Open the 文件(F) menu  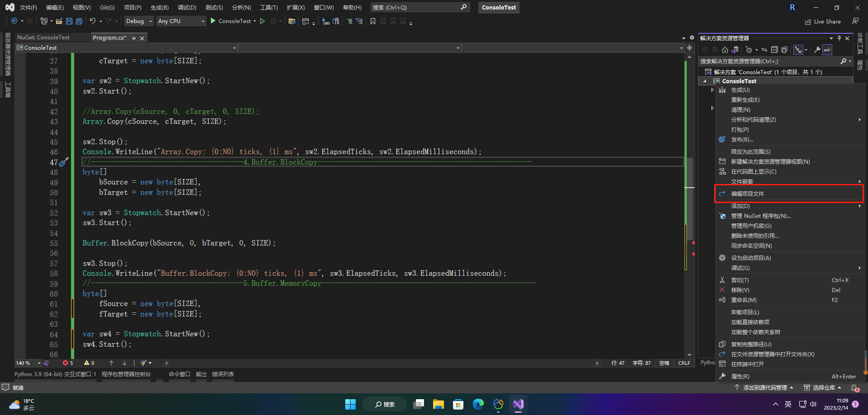pos(28,8)
